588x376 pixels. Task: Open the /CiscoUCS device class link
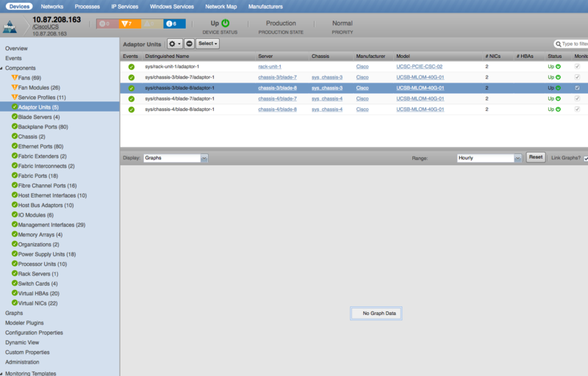[46, 27]
